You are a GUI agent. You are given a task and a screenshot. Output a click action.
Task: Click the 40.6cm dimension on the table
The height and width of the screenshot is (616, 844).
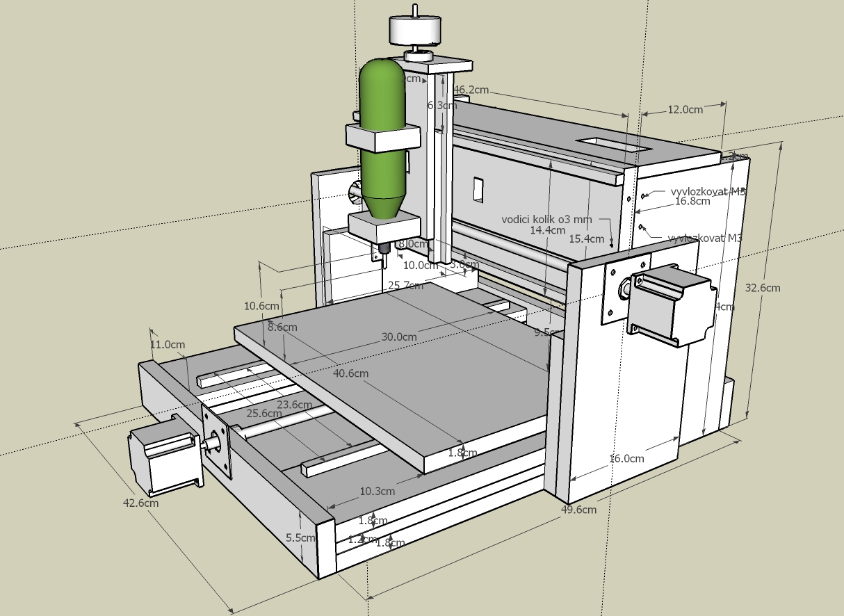(x=351, y=373)
